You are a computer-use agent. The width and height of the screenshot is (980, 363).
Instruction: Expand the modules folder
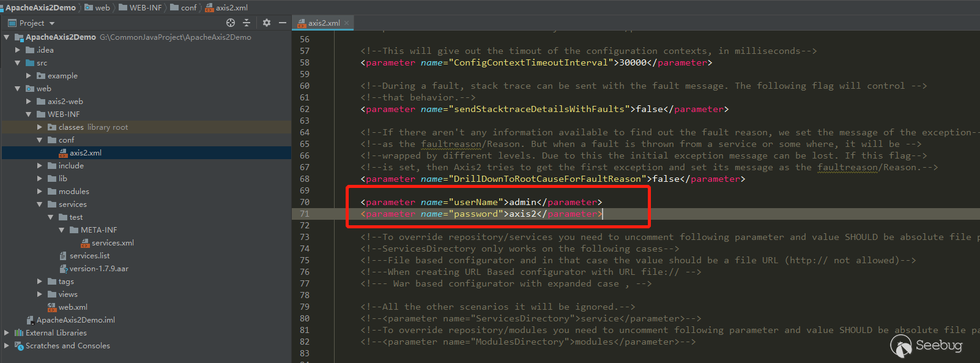pyautogui.click(x=40, y=192)
